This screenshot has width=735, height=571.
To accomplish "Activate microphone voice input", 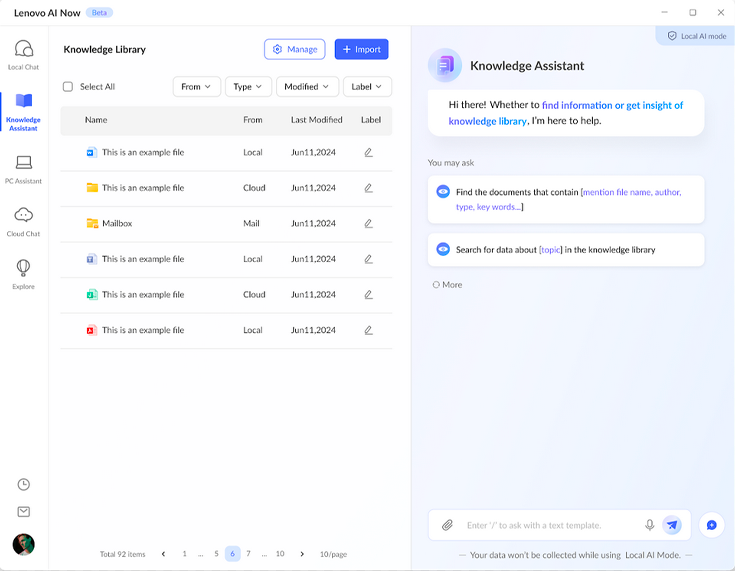I will [x=649, y=525].
